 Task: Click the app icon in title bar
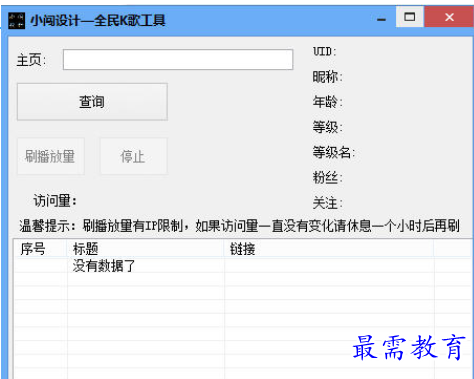pyautogui.click(x=16, y=20)
